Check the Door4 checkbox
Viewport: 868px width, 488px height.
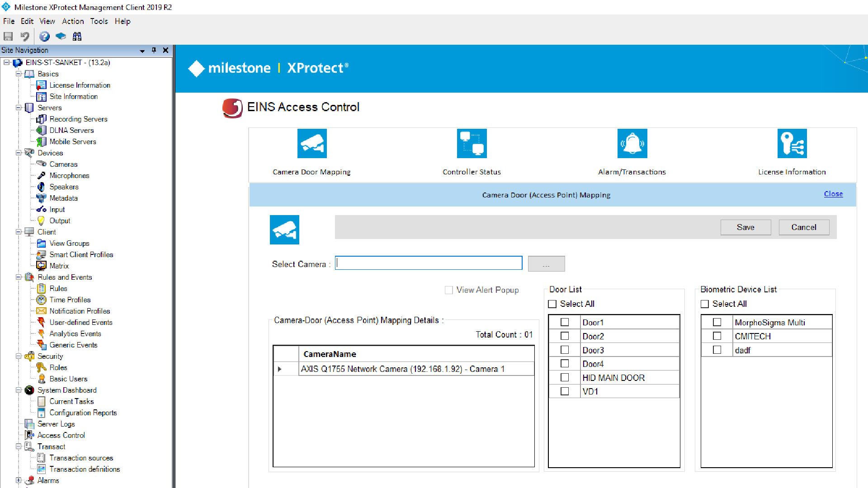click(565, 363)
